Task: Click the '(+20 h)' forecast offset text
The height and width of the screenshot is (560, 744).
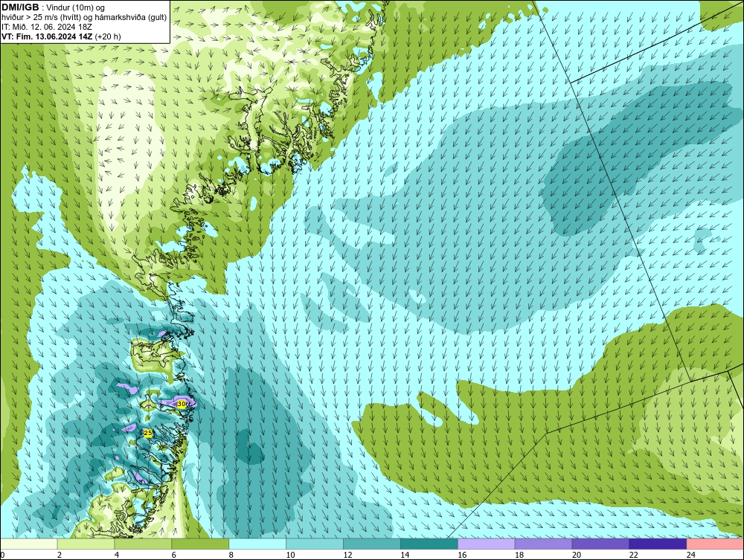Action: tap(108, 36)
